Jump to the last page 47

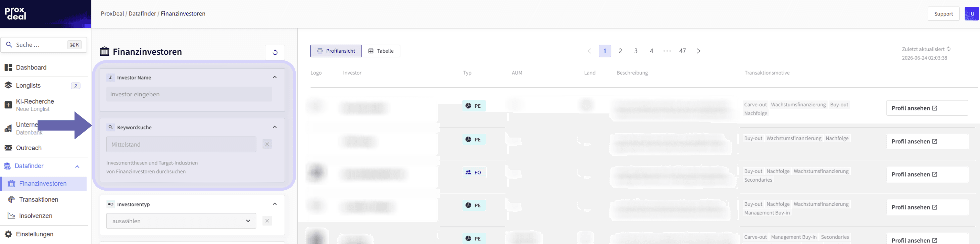[683, 51]
